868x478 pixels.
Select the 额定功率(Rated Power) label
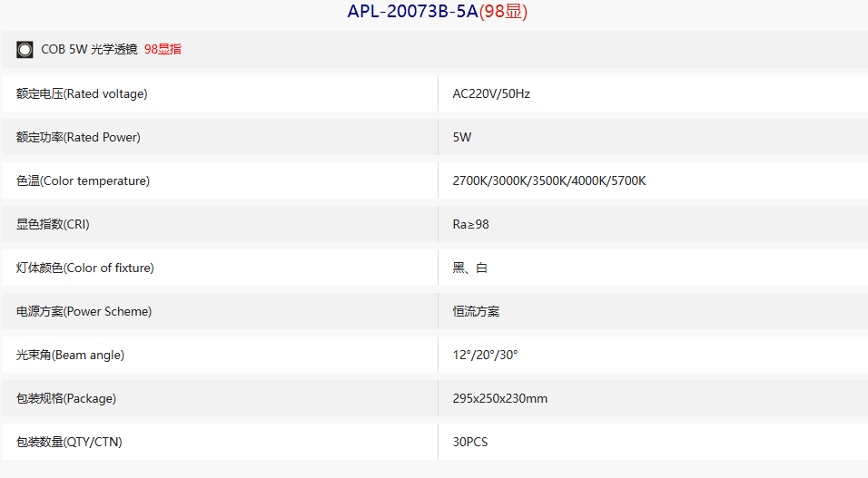(x=78, y=137)
